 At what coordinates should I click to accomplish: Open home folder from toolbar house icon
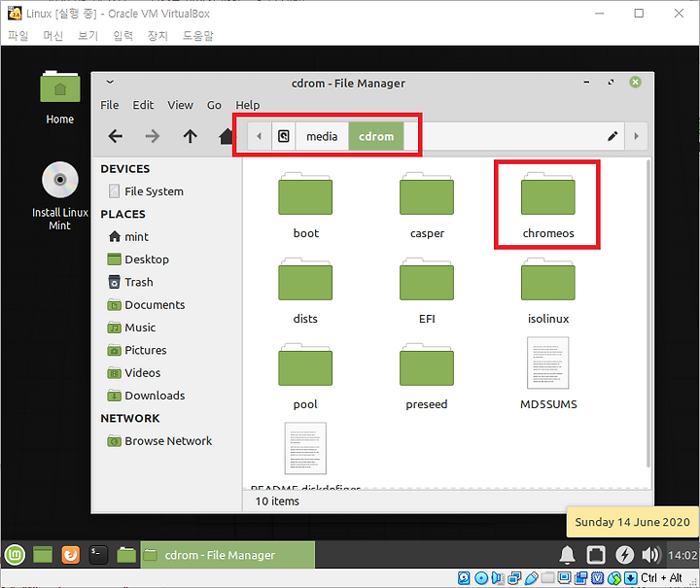[x=226, y=136]
